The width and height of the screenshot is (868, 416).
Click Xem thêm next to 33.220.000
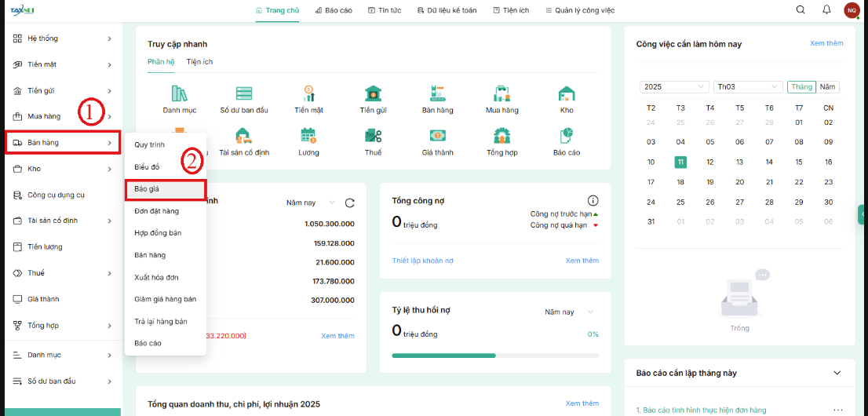[x=337, y=336]
